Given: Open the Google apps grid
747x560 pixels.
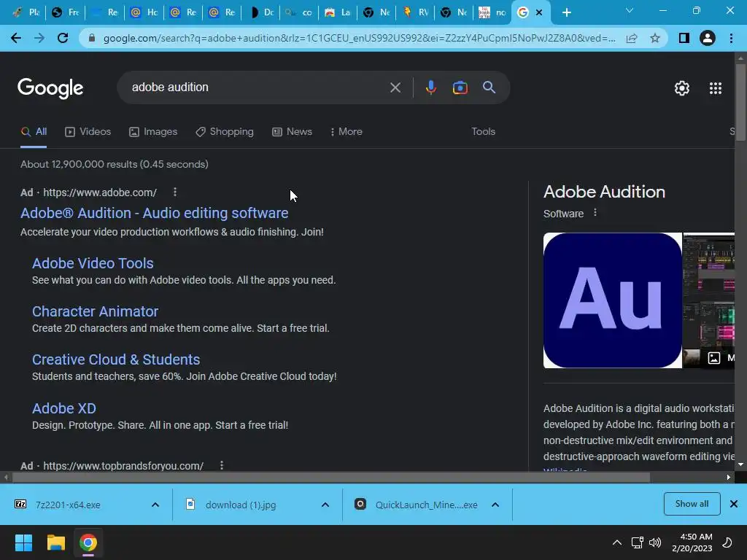Looking at the screenshot, I should coord(716,88).
